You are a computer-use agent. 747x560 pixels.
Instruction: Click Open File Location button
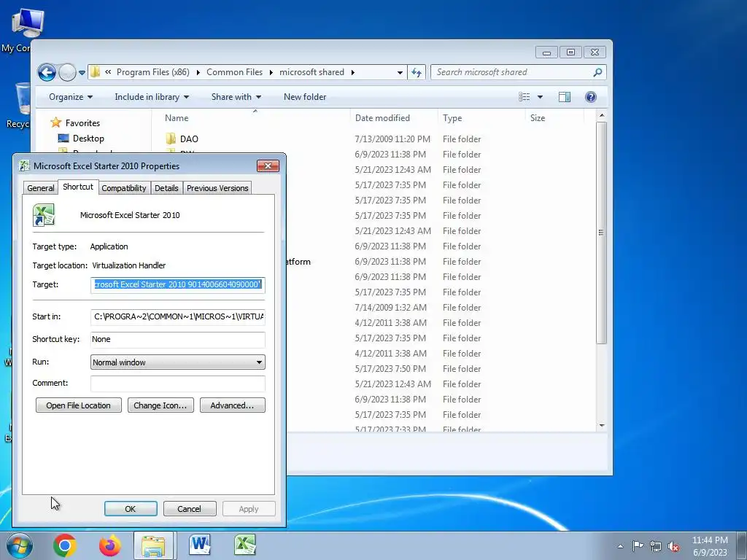coord(79,405)
